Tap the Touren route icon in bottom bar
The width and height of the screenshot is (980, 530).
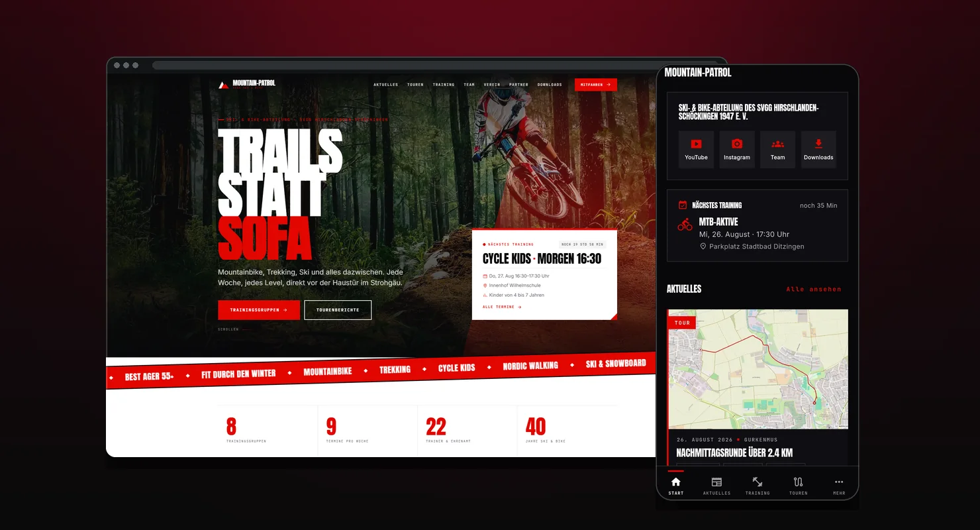click(x=799, y=482)
